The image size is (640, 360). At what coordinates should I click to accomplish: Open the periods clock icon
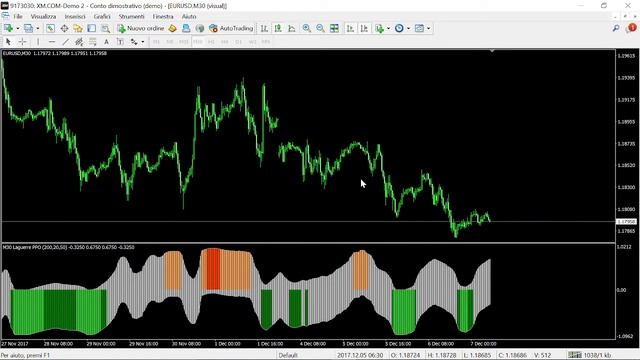point(399,28)
